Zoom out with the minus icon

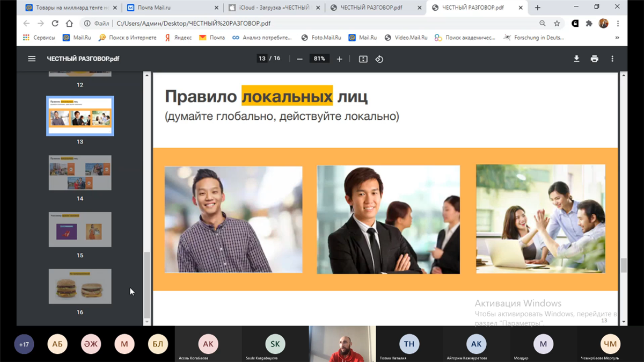coord(299,59)
